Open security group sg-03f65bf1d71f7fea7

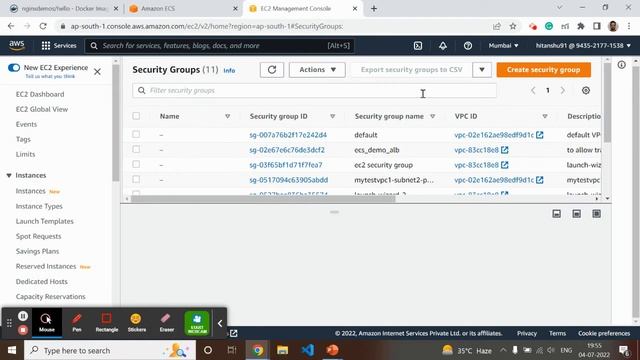pos(286,165)
